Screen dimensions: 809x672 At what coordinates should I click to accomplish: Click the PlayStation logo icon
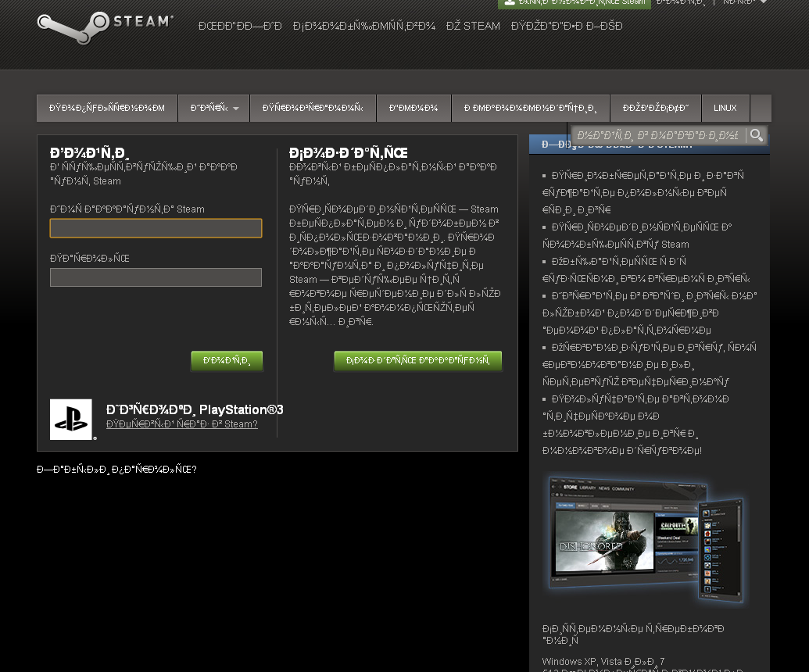(x=71, y=420)
